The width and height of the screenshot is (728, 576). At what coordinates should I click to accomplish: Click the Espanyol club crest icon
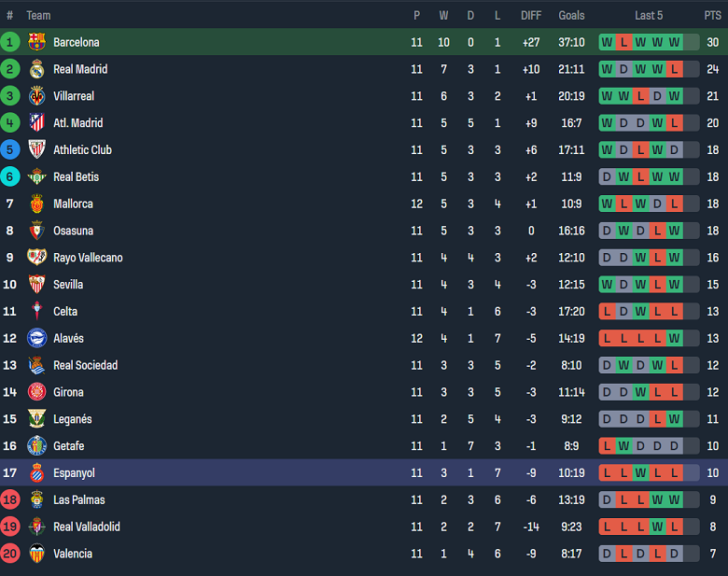pyautogui.click(x=36, y=473)
